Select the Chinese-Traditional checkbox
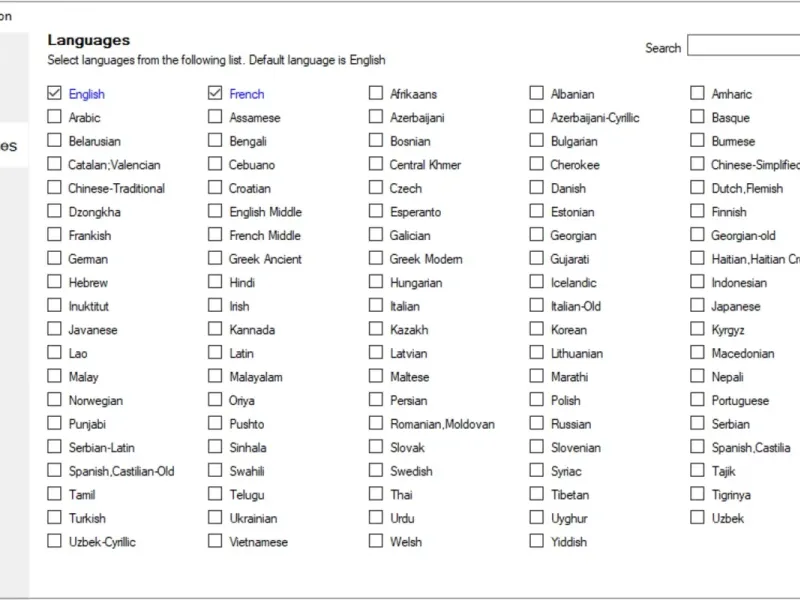The image size is (800, 600). (x=54, y=188)
